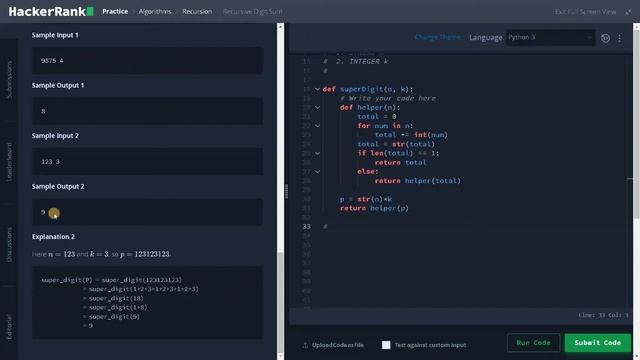Collapse the for num in n fold arrow
Image resolution: width=640 pixels, height=360 pixels.
click(x=317, y=126)
